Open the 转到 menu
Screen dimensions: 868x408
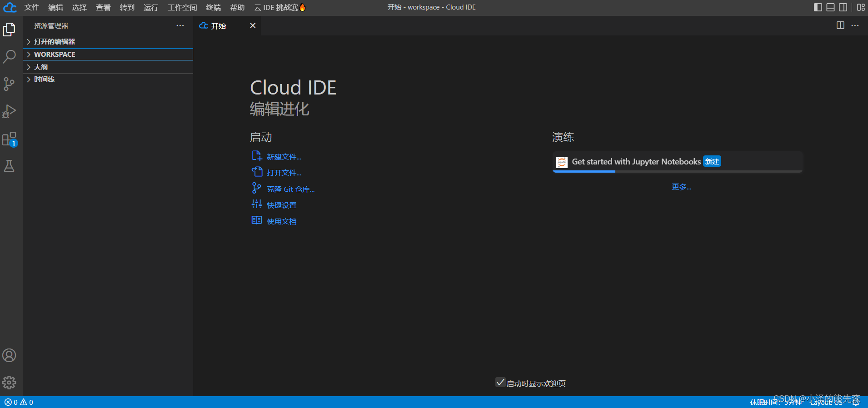[x=127, y=7]
